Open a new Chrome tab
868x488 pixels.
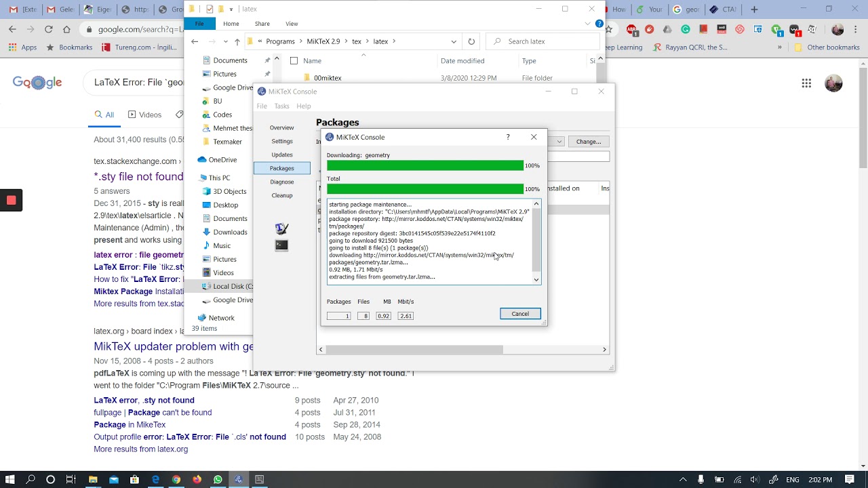[x=754, y=9]
